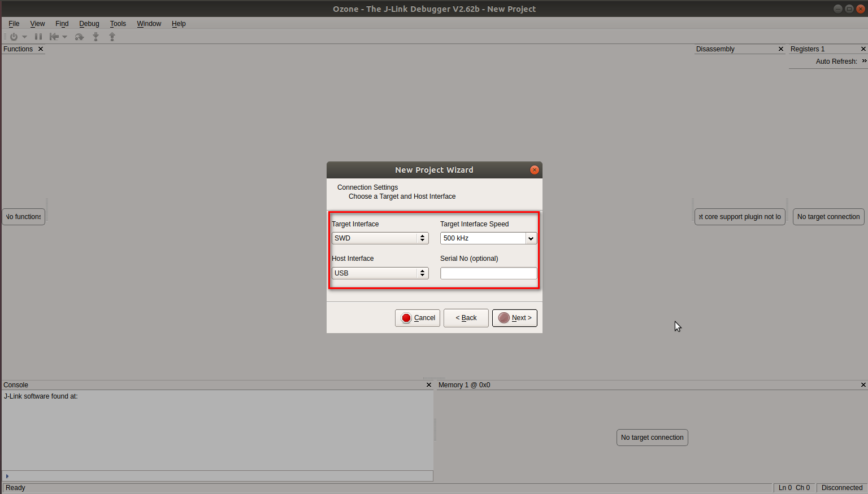This screenshot has height=494, width=868.
Task: Open the View menu
Action: tap(37, 24)
